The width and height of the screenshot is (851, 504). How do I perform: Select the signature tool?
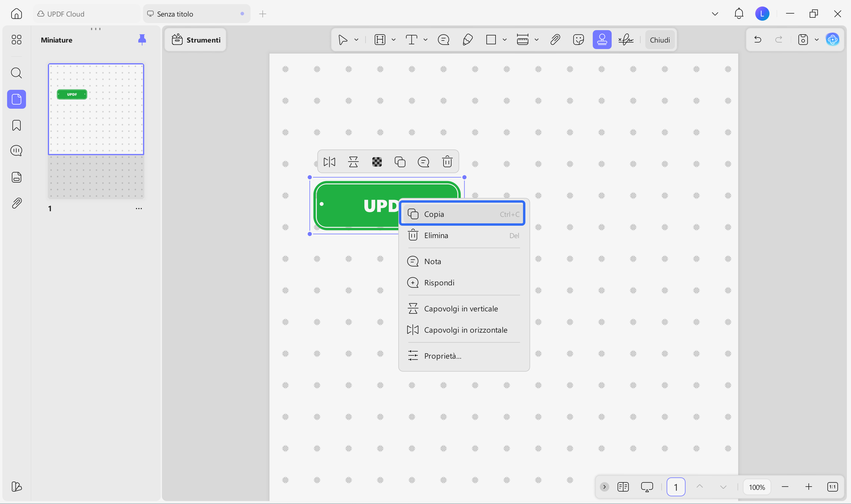(x=626, y=40)
